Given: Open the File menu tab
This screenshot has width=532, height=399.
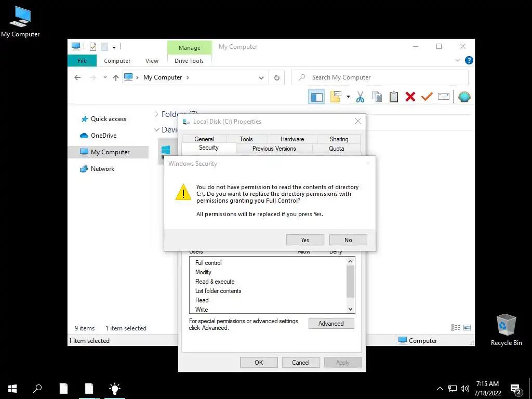Looking at the screenshot, I should tap(82, 61).
